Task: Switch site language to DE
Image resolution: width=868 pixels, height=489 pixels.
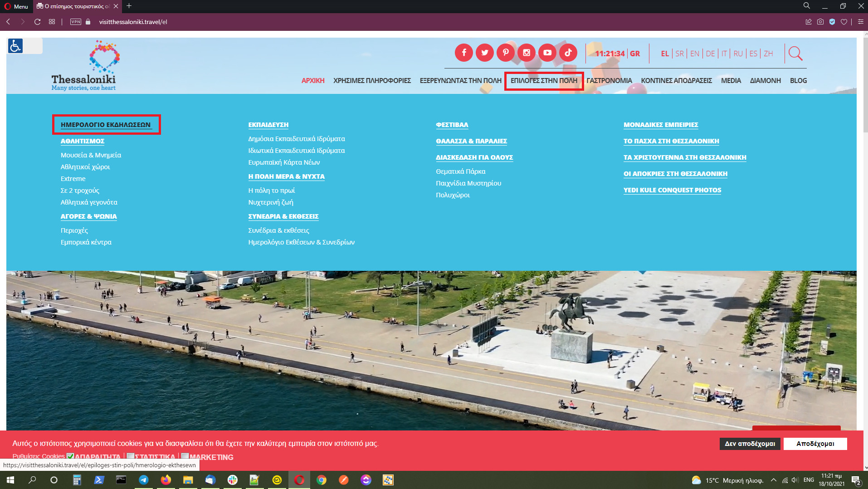Action: coord(710,54)
